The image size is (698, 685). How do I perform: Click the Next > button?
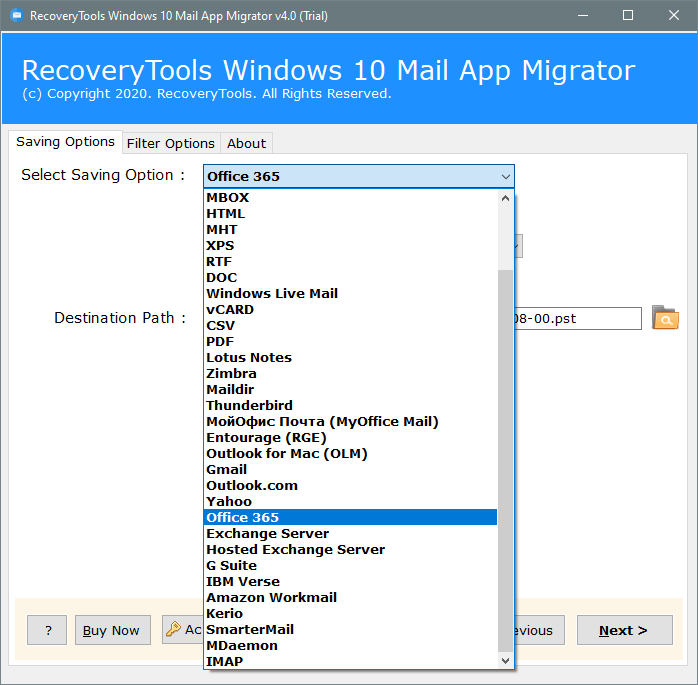(625, 630)
